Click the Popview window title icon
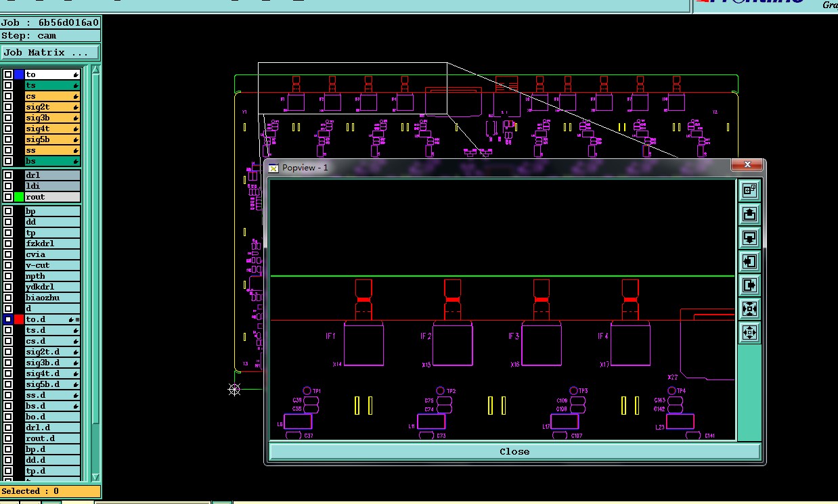 (x=273, y=168)
